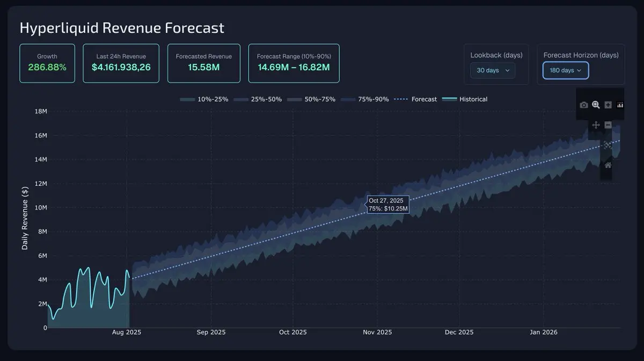This screenshot has height=361, width=644.
Task: Click the autoscale icon in modebar
Action: point(608,145)
